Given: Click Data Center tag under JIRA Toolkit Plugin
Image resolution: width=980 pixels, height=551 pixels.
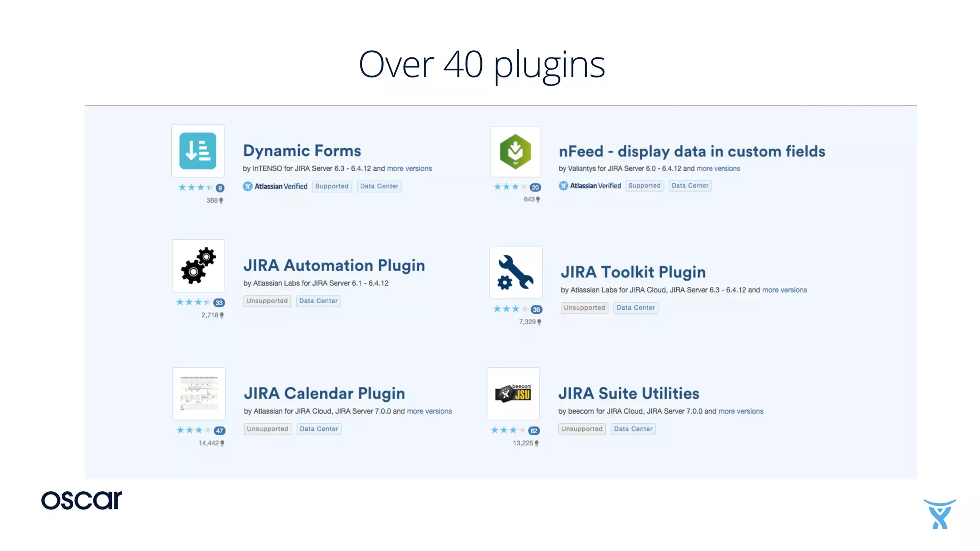Looking at the screenshot, I should tap(636, 308).
